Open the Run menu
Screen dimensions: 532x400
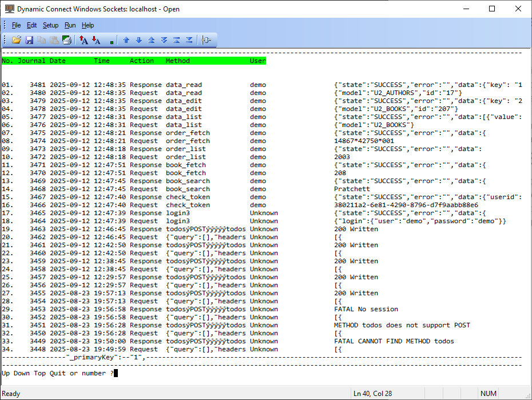click(70, 25)
